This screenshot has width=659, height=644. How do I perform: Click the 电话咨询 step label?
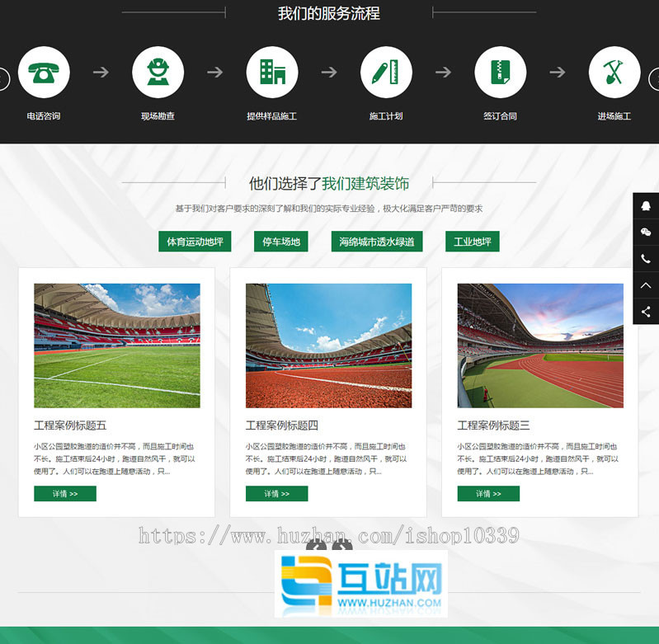coord(44,116)
